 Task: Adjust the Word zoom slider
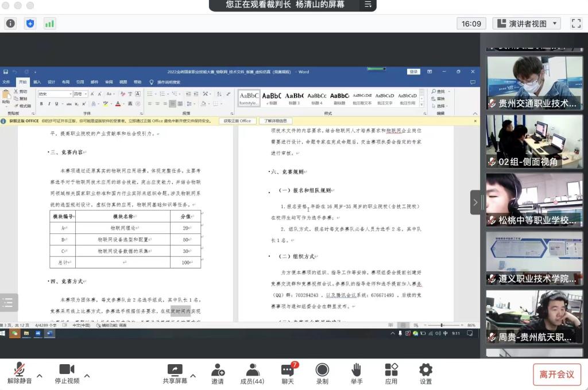[x=442, y=325]
